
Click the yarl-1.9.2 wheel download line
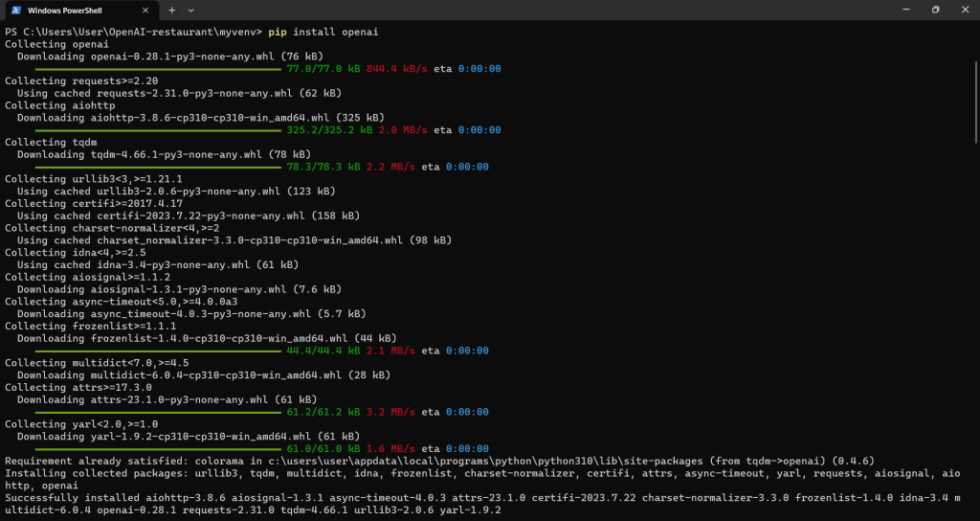coord(189,437)
